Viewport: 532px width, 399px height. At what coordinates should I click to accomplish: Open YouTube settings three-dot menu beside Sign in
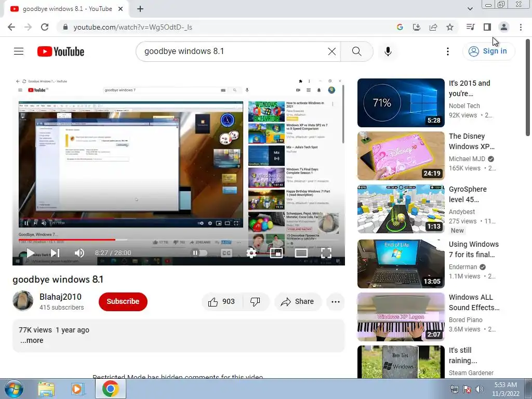point(448,51)
